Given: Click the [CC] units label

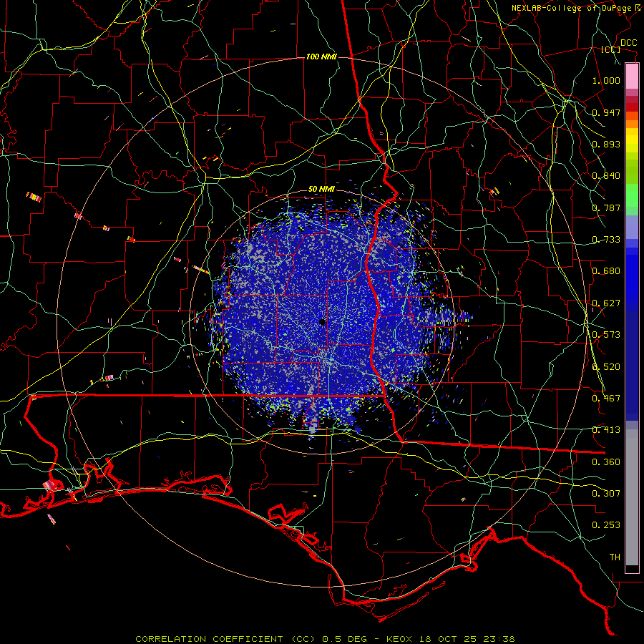Looking at the screenshot, I should click(x=611, y=49).
